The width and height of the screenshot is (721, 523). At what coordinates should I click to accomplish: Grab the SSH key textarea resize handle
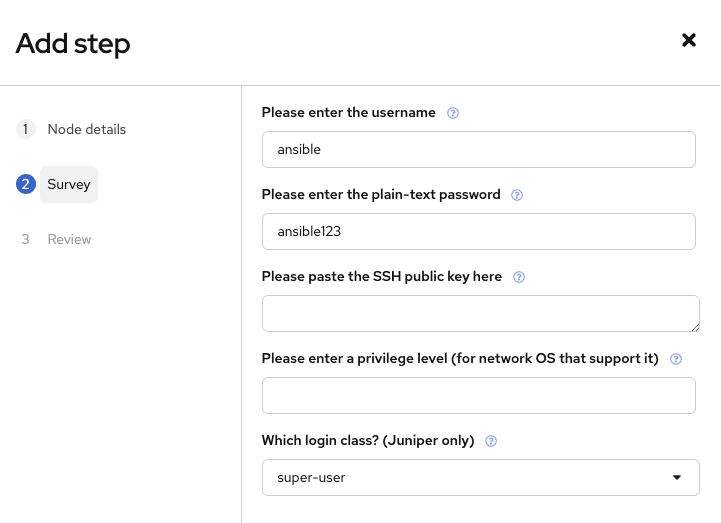click(695, 327)
